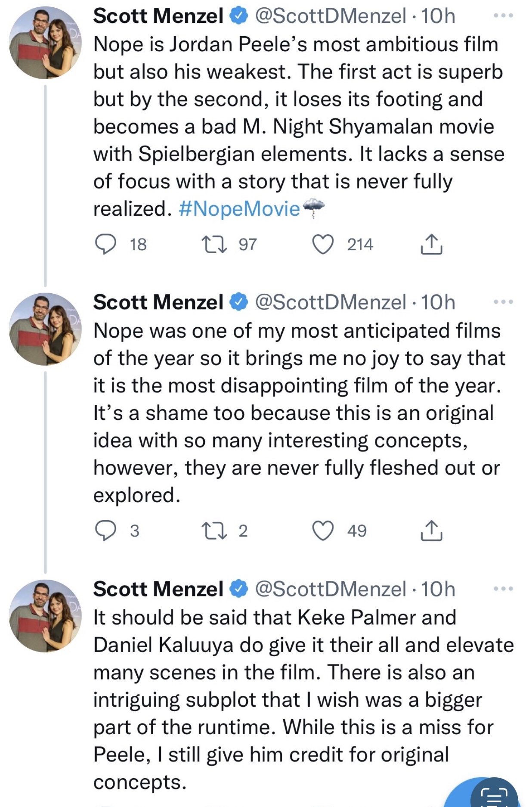Tap the profile picture on second tweet
Screen dimensions: 532x807
click(45, 329)
